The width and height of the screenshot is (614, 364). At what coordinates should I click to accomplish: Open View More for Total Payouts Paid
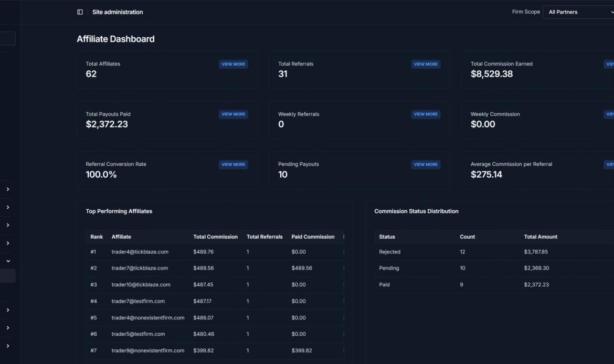(233, 114)
